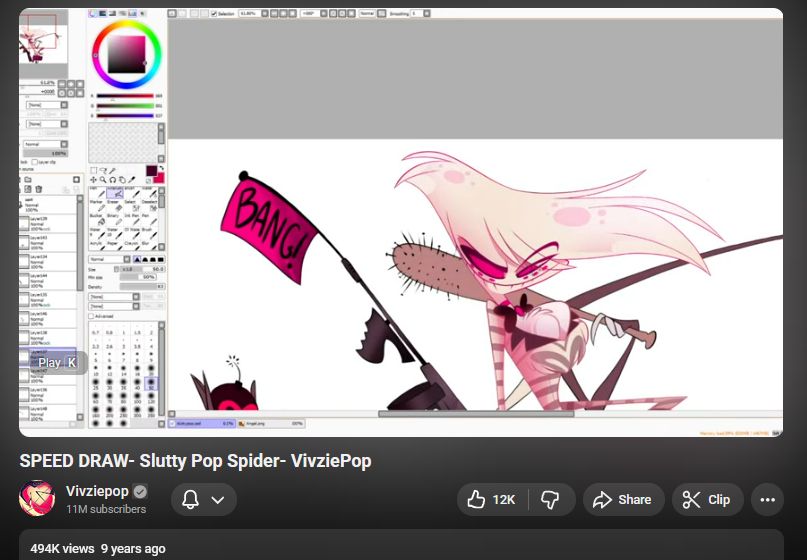The width and height of the screenshot is (807, 560).
Task: Adjust the blue B color slider
Action: coord(125,116)
